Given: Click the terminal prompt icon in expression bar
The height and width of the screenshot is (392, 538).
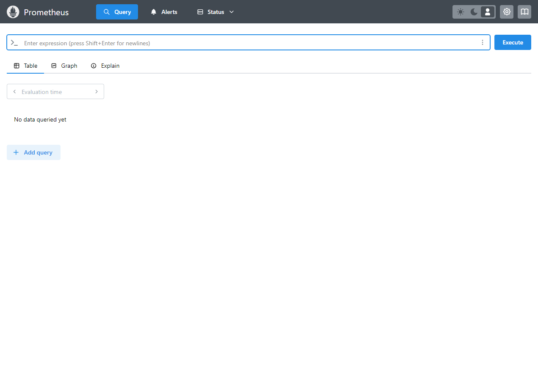Looking at the screenshot, I should tap(14, 43).
